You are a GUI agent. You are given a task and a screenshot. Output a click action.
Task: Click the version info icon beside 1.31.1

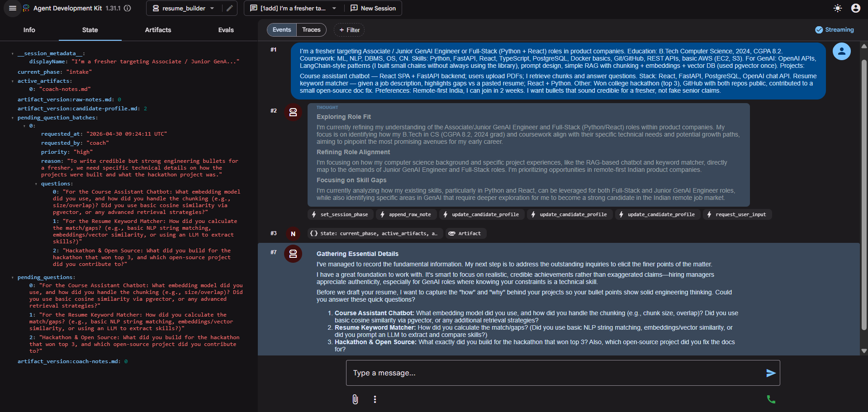[x=128, y=8]
